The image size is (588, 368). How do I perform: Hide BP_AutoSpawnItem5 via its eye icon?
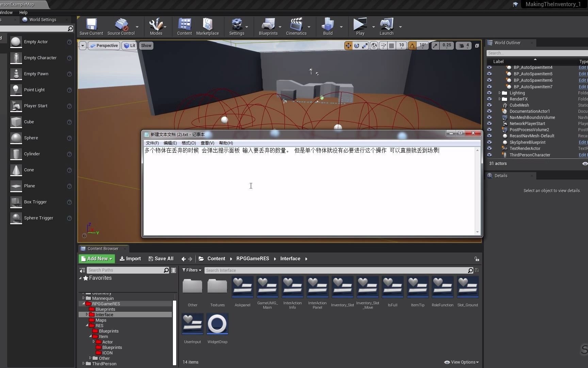pyautogui.click(x=489, y=74)
